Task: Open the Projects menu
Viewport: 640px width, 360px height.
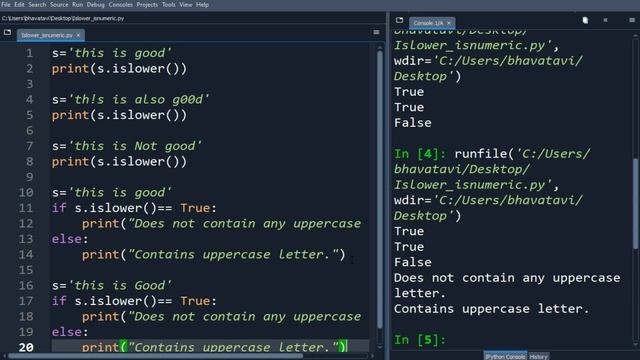Action: pyautogui.click(x=147, y=4)
